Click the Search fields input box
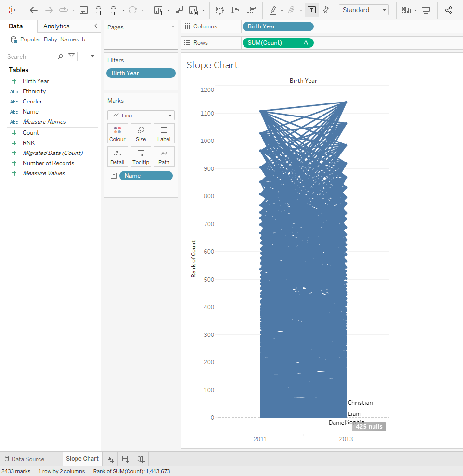This screenshot has width=463, height=476. click(32, 57)
